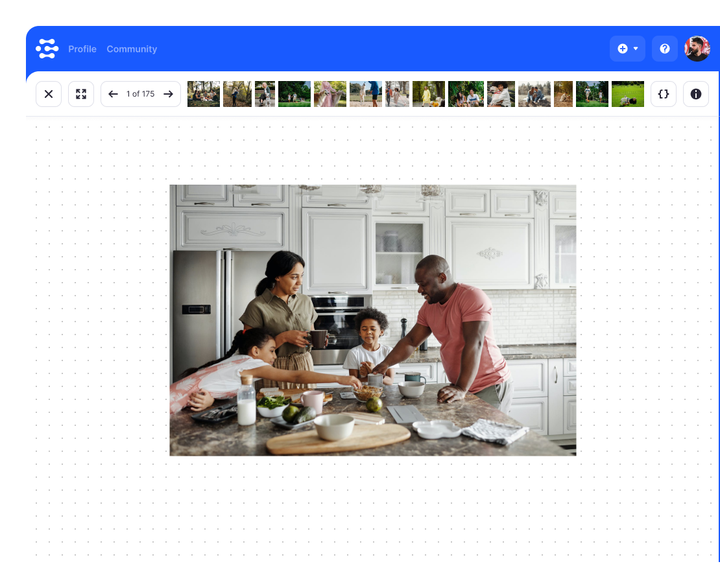
Task: Click the '1 of 175' image counter
Action: pyautogui.click(x=141, y=94)
